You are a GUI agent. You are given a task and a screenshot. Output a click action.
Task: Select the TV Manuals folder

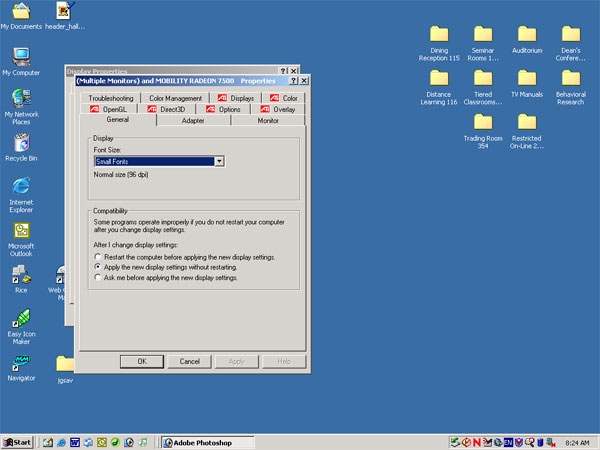(x=527, y=84)
